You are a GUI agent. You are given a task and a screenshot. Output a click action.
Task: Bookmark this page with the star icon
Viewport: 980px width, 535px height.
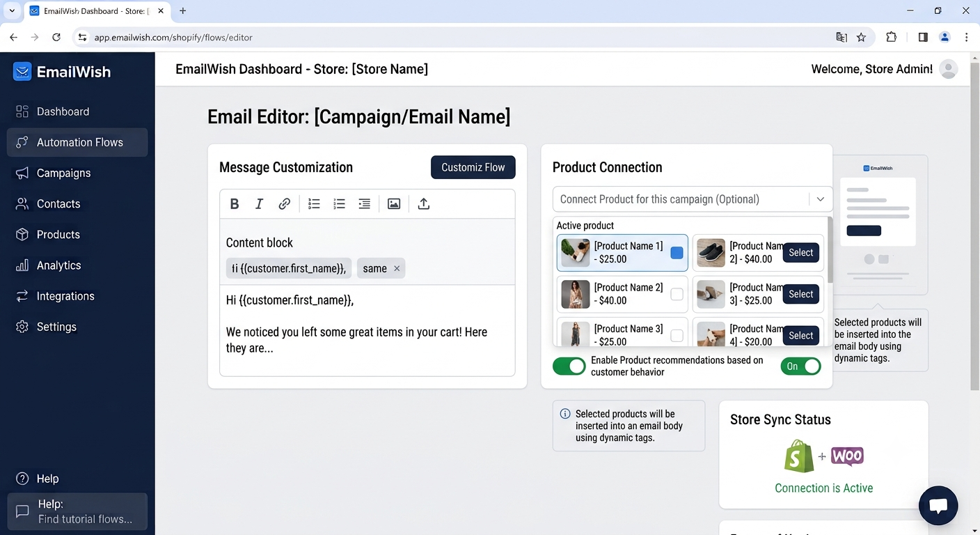[862, 38]
